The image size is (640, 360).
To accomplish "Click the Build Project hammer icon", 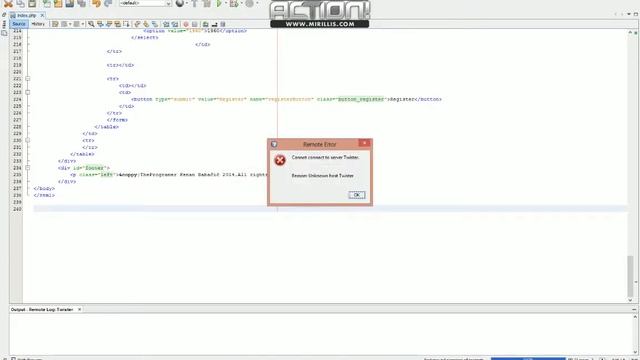I will pos(195,3).
